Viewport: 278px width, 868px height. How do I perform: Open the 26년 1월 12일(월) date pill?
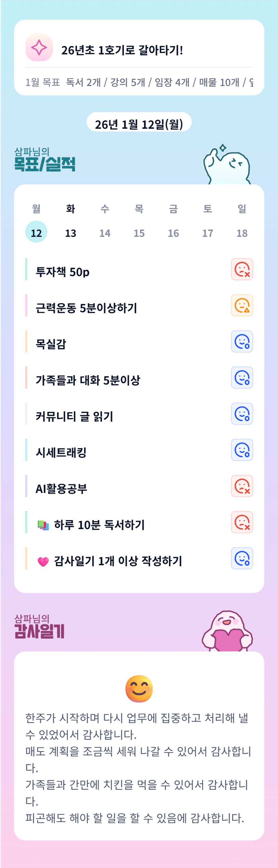139,124
